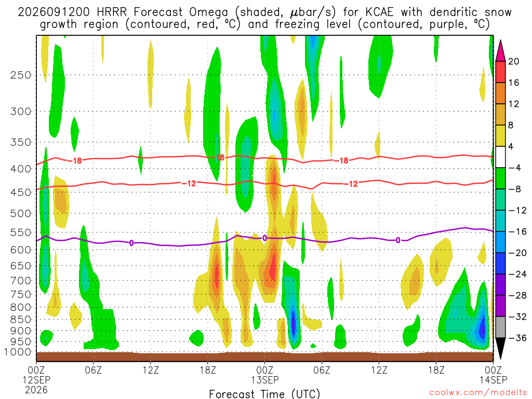
Task: Click the 250 pressure level label
Action: click(x=21, y=75)
